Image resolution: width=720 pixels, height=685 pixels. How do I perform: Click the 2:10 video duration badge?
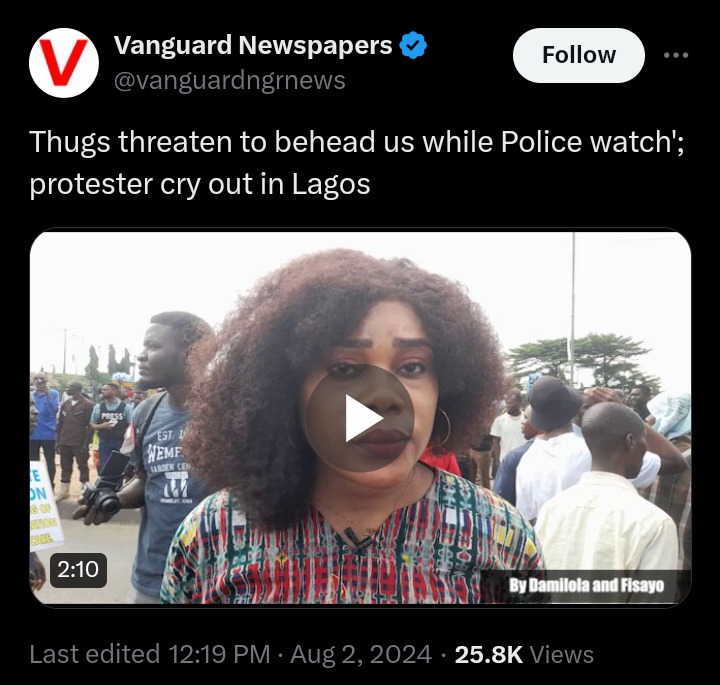[78, 570]
